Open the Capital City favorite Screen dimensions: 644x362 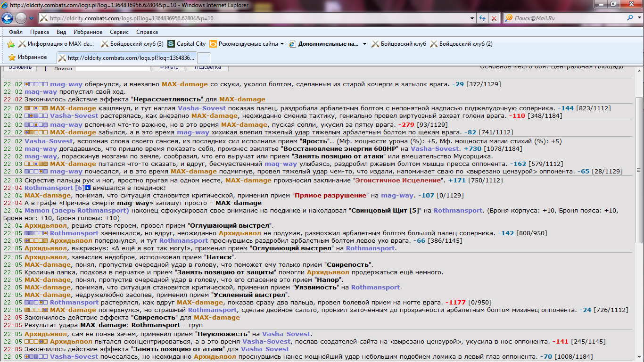(x=187, y=44)
